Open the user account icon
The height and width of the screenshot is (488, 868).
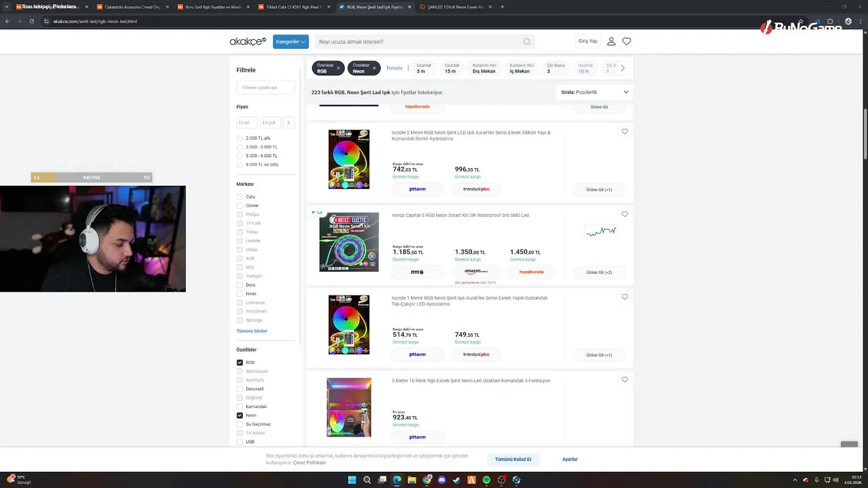tap(611, 41)
